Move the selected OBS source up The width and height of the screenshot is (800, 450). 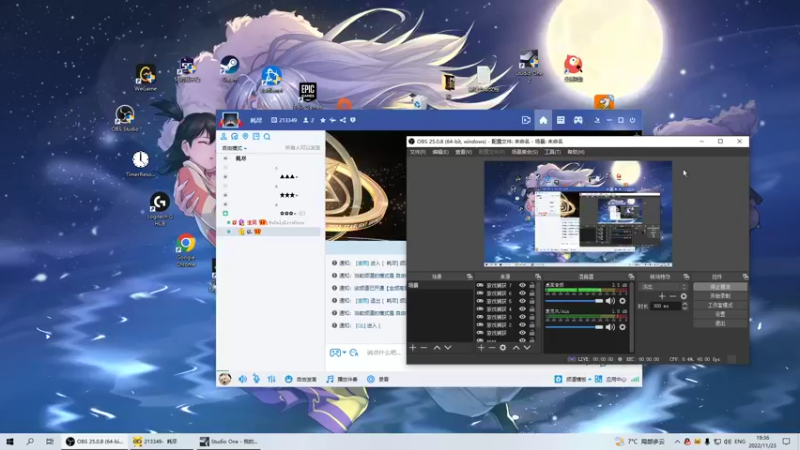516,347
